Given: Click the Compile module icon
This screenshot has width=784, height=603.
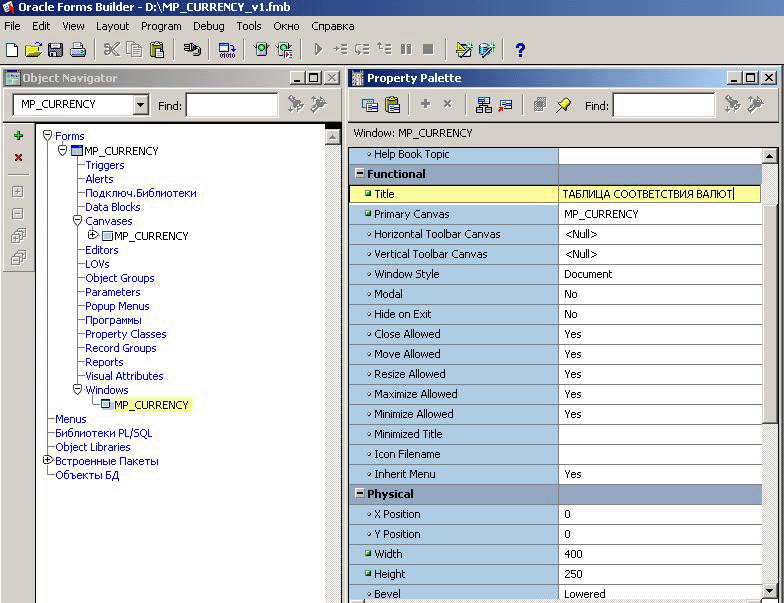Looking at the screenshot, I should pos(227,50).
